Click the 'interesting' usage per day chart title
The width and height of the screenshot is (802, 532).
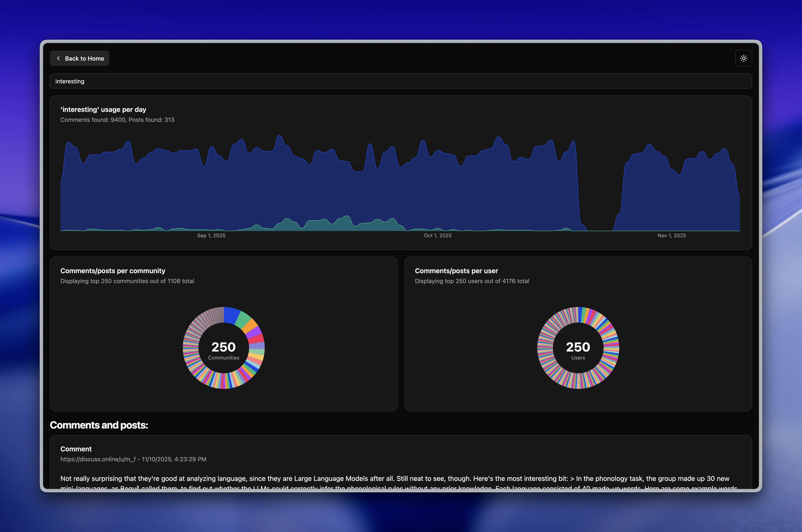tap(103, 109)
